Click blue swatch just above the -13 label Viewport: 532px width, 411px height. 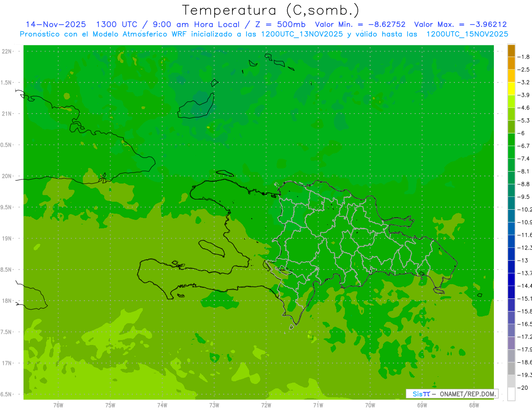pyautogui.click(x=511, y=254)
